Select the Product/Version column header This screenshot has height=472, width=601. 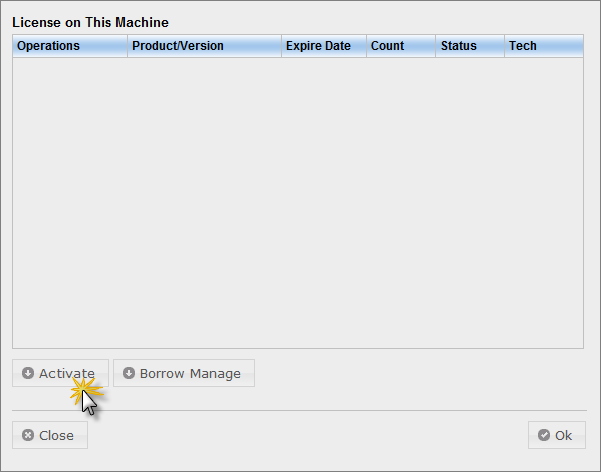pos(178,46)
